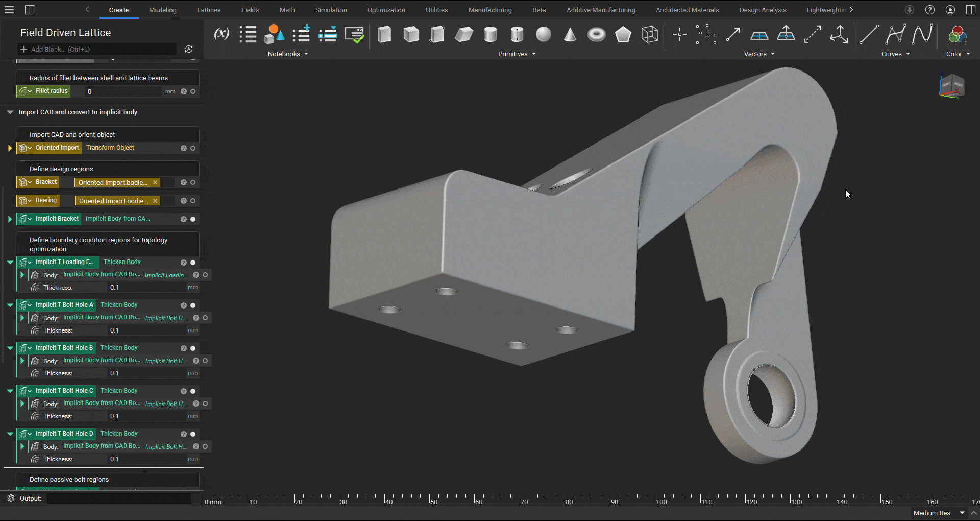The height and width of the screenshot is (521, 980).
Task: Select the Torus primitive icon
Action: [596, 34]
